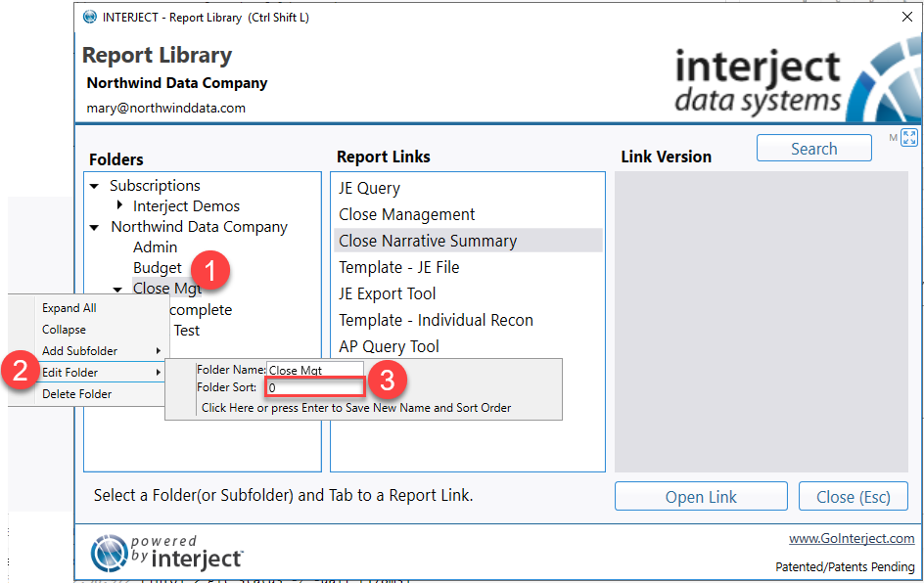The image size is (924, 583).
Task: Open the www.GoInterject.com link
Action: tap(852, 538)
